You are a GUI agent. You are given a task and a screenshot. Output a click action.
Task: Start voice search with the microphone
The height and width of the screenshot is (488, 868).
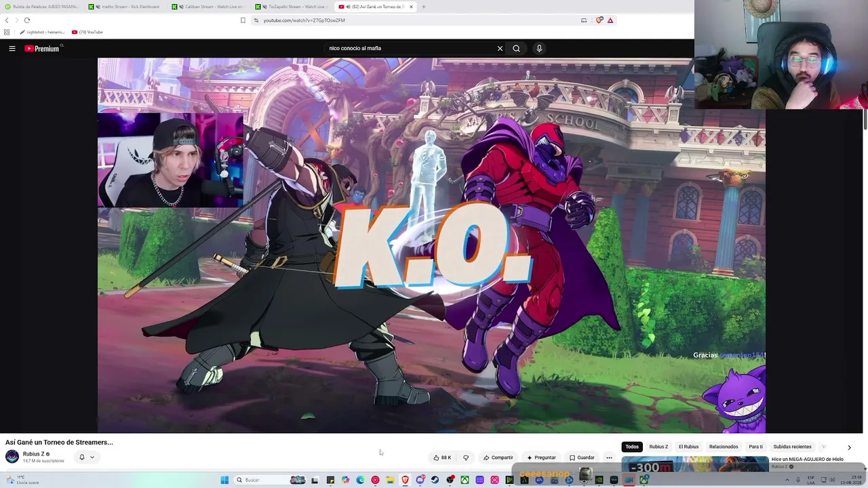point(539,48)
